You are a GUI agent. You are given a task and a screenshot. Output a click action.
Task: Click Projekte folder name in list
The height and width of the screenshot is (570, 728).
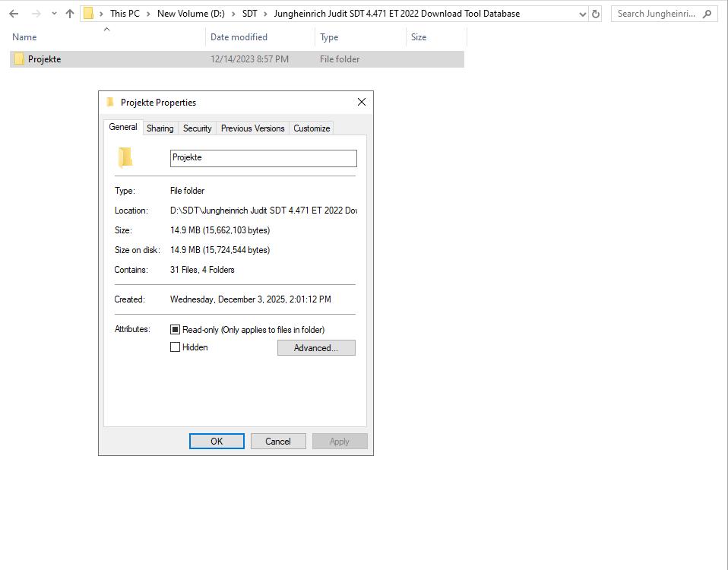pos(45,59)
